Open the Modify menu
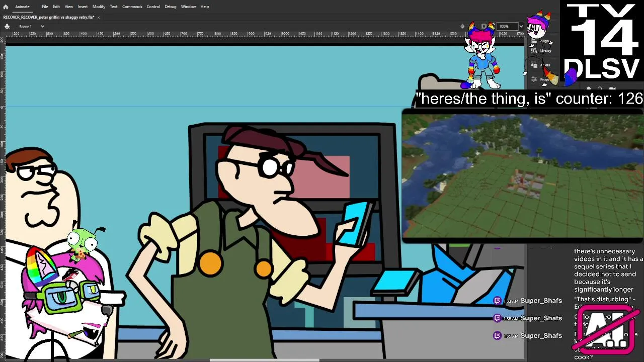644x362 pixels. pyautogui.click(x=99, y=7)
